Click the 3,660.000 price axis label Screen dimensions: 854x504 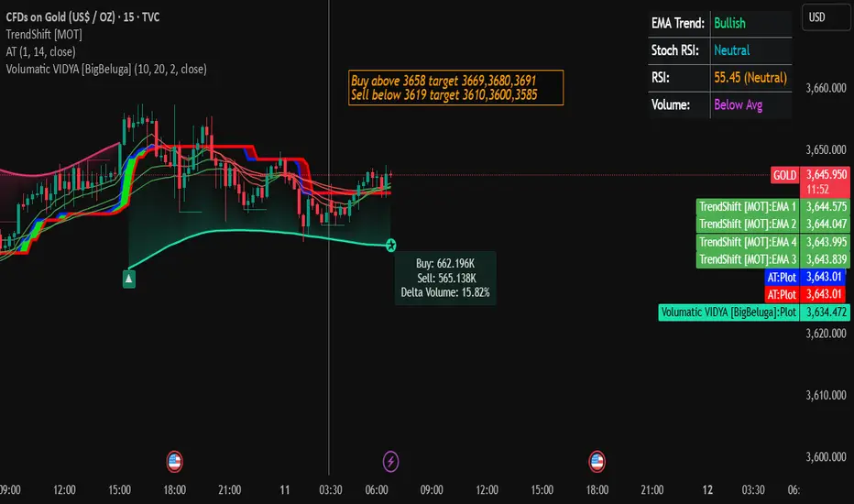(x=827, y=88)
